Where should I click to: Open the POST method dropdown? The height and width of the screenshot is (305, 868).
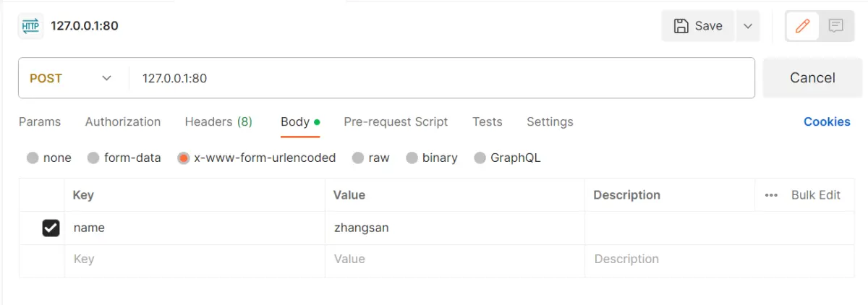coord(72,78)
